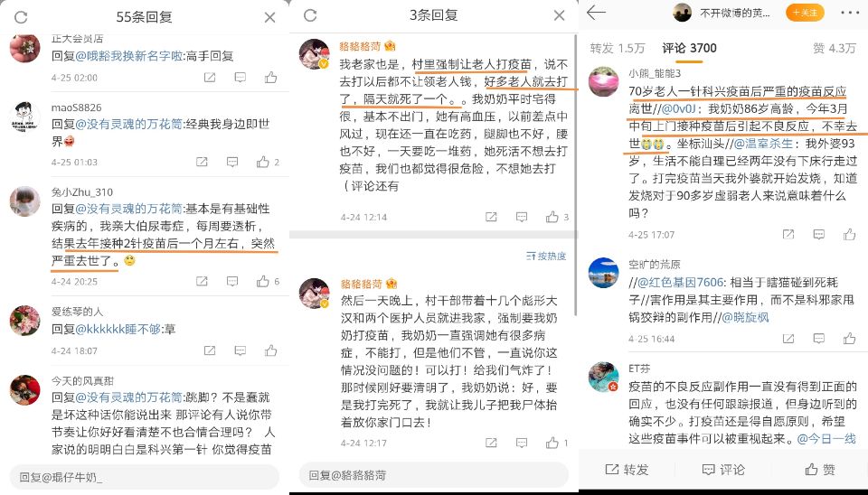Like maoS8826's comment with 2 likes
This screenshot has height=495, width=868.
tap(263, 162)
